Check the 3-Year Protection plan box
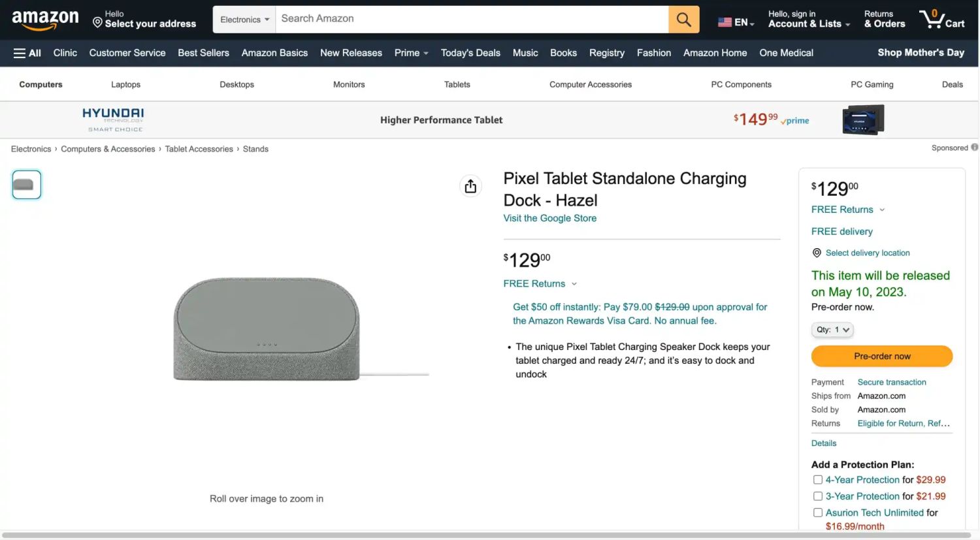The height and width of the screenshot is (540, 980). [817, 496]
